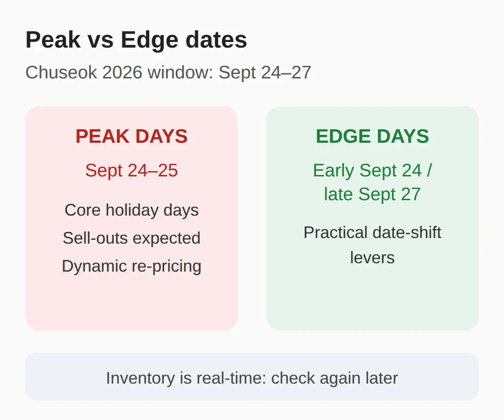Click the 'Peak vs Edge dates' heading

click(x=136, y=40)
